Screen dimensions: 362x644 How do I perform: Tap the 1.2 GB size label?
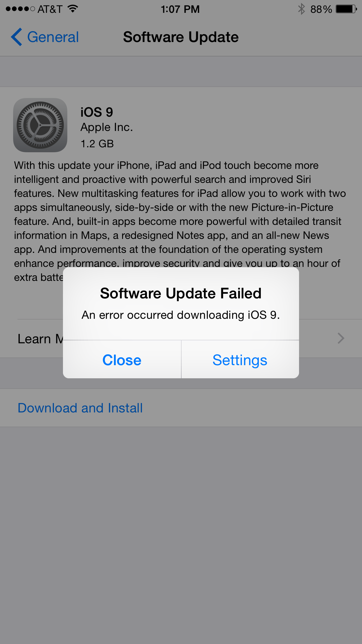(97, 144)
